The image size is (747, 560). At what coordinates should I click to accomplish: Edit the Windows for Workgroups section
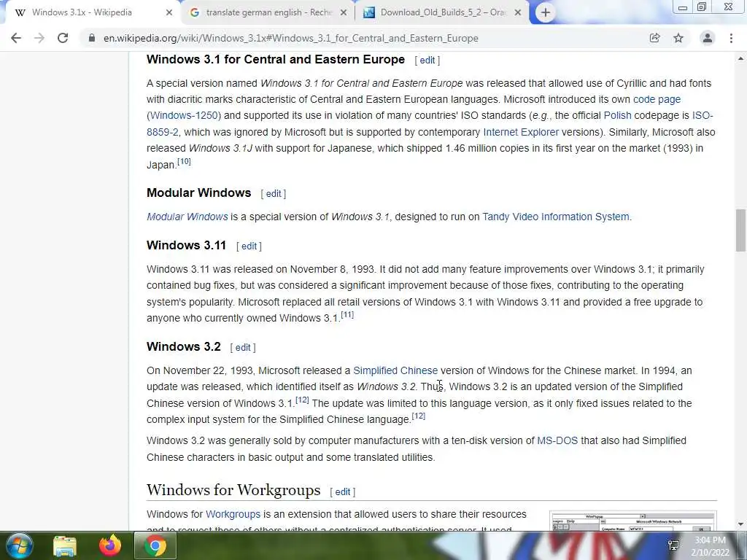tap(343, 492)
